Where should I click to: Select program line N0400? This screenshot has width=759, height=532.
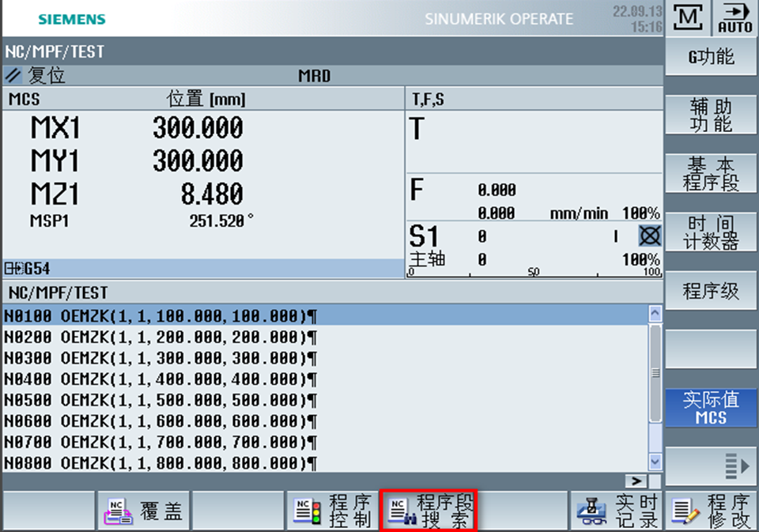point(325,379)
